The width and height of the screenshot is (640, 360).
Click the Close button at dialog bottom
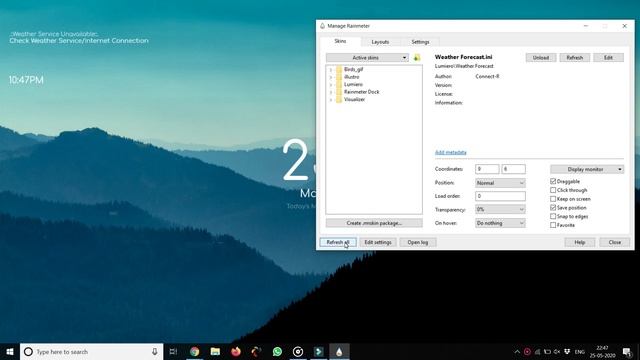[615, 242]
